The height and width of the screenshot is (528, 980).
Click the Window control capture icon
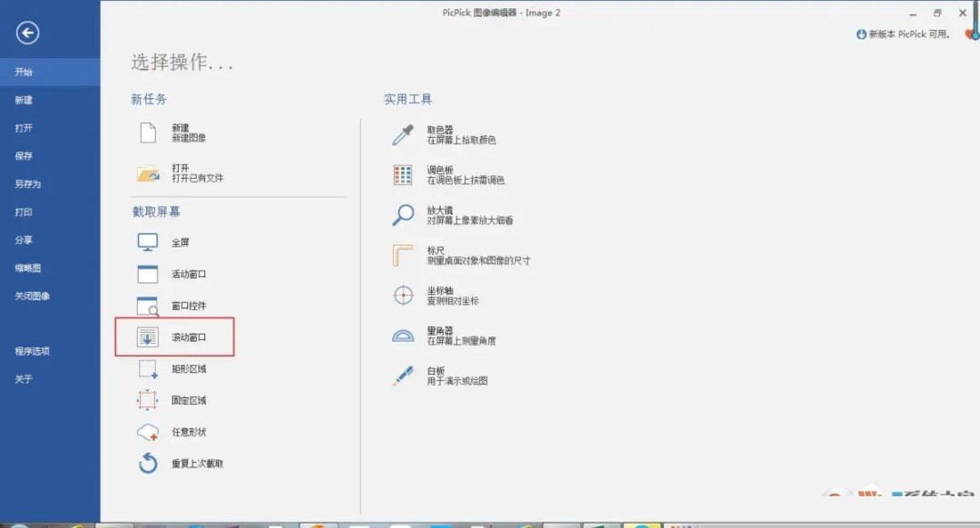148,306
